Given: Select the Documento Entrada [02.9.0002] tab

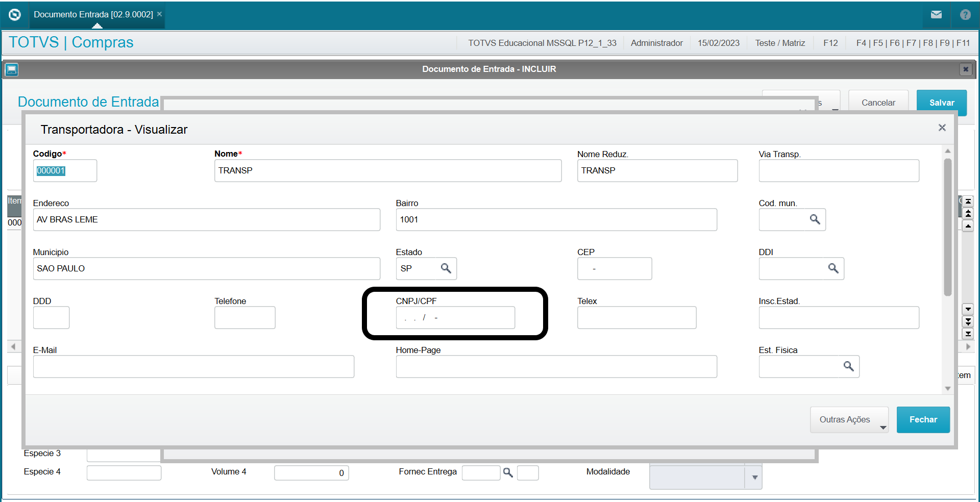Looking at the screenshot, I should pos(93,14).
